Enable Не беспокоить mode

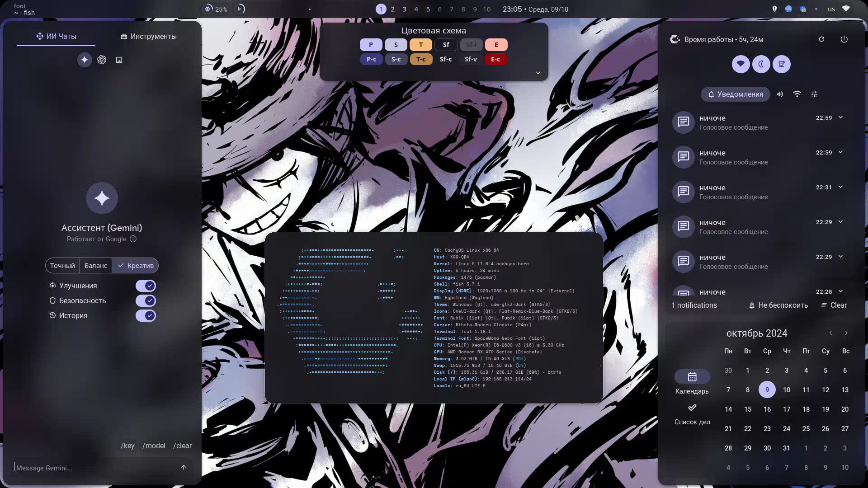(778, 305)
